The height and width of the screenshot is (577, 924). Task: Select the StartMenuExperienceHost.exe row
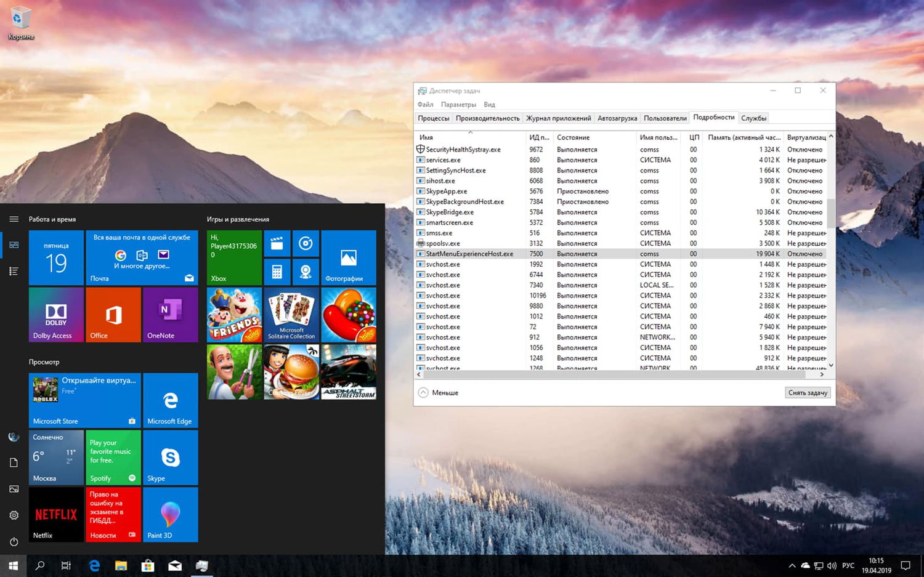coord(620,254)
